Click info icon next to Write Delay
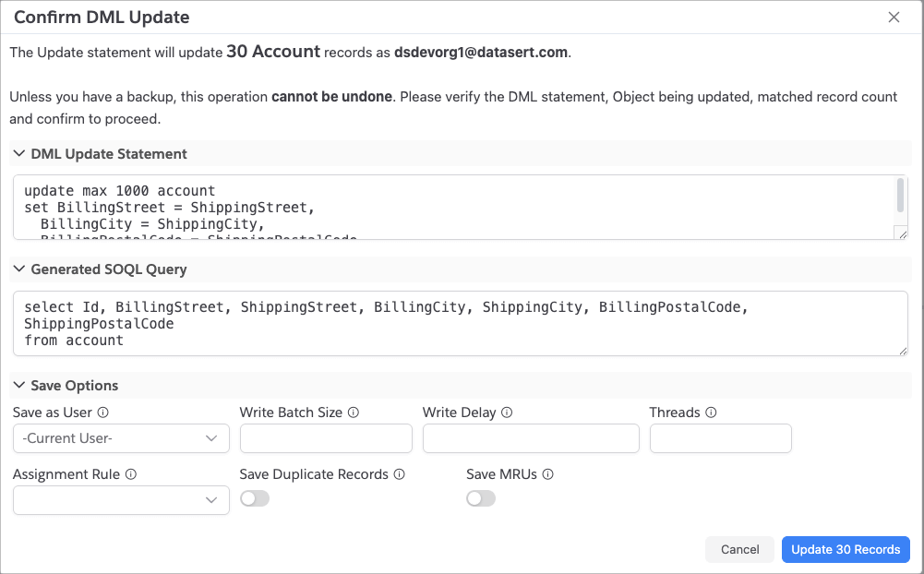Image resolution: width=924 pixels, height=574 pixels. pyautogui.click(x=507, y=413)
